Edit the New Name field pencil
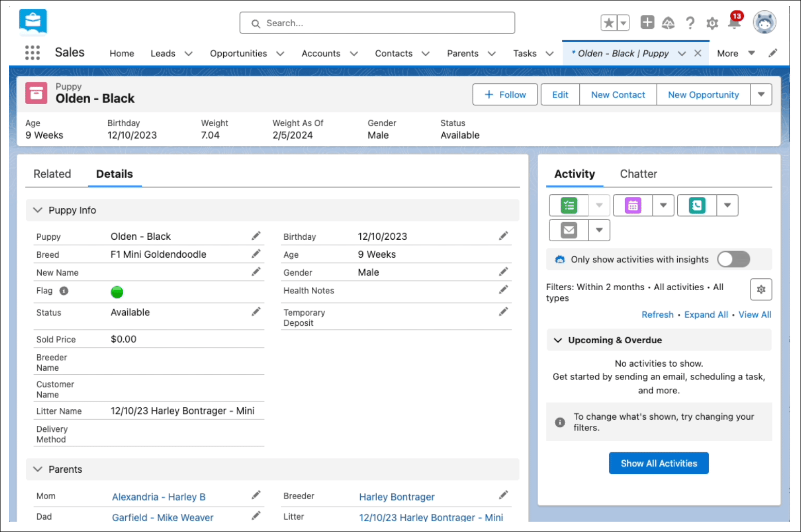The height and width of the screenshot is (532, 801). pyautogui.click(x=256, y=272)
